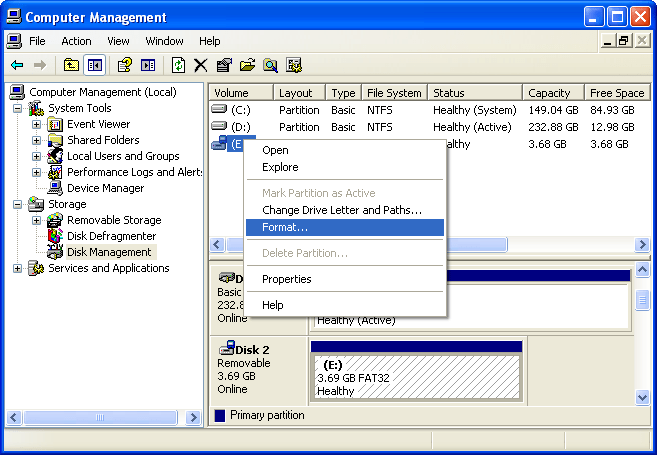The height and width of the screenshot is (455, 657).
Task: Sort by the Capacity column header
Action: [x=553, y=93]
